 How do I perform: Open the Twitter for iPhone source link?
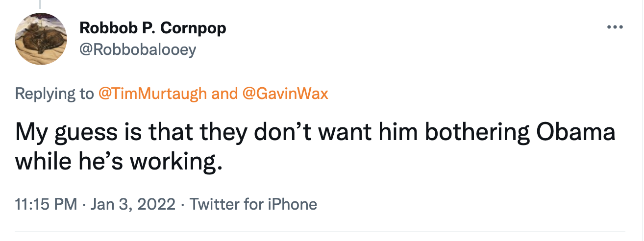(x=253, y=204)
